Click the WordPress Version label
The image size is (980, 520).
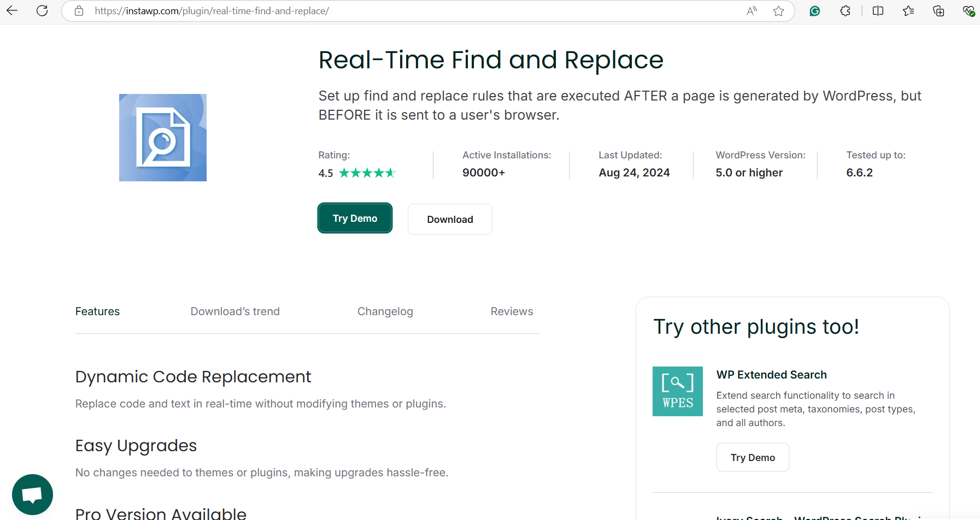(x=760, y=155)
